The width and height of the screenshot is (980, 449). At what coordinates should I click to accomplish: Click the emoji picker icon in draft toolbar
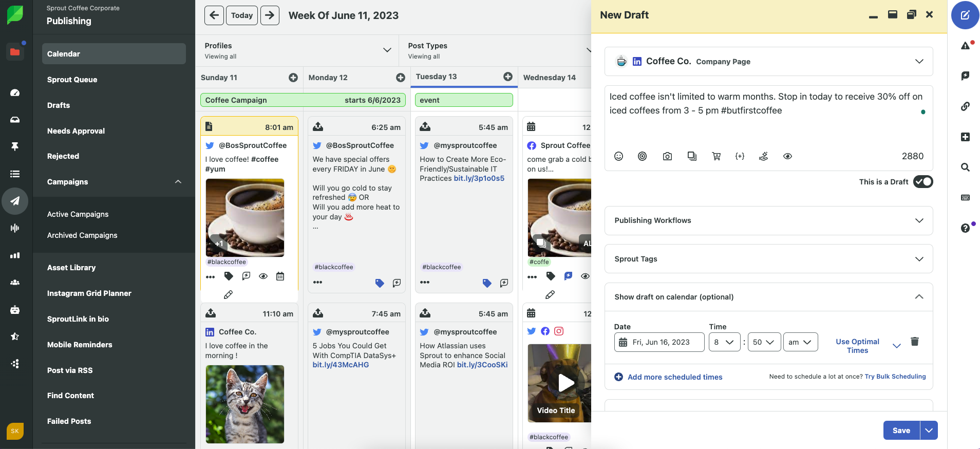point(618,156)
